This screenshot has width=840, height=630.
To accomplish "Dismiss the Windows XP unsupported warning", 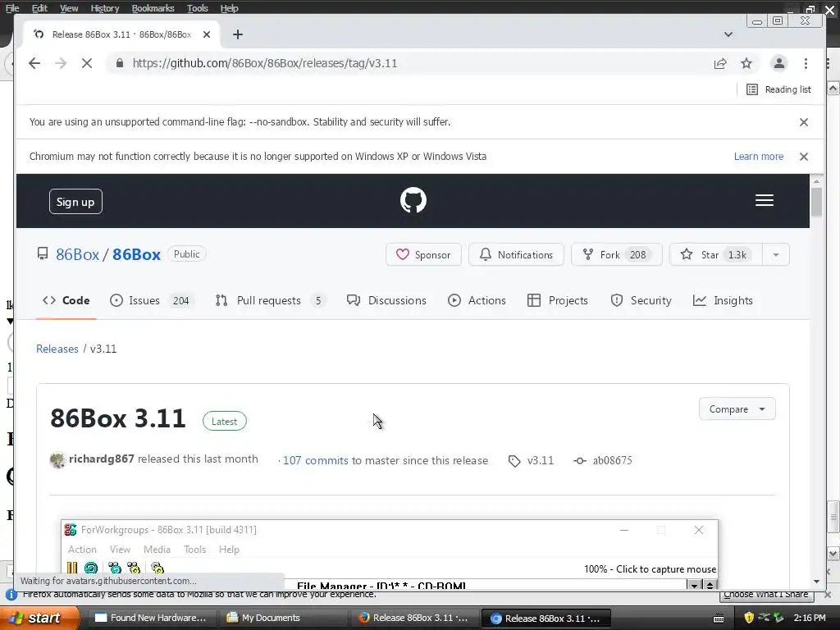I will point(804,157).
